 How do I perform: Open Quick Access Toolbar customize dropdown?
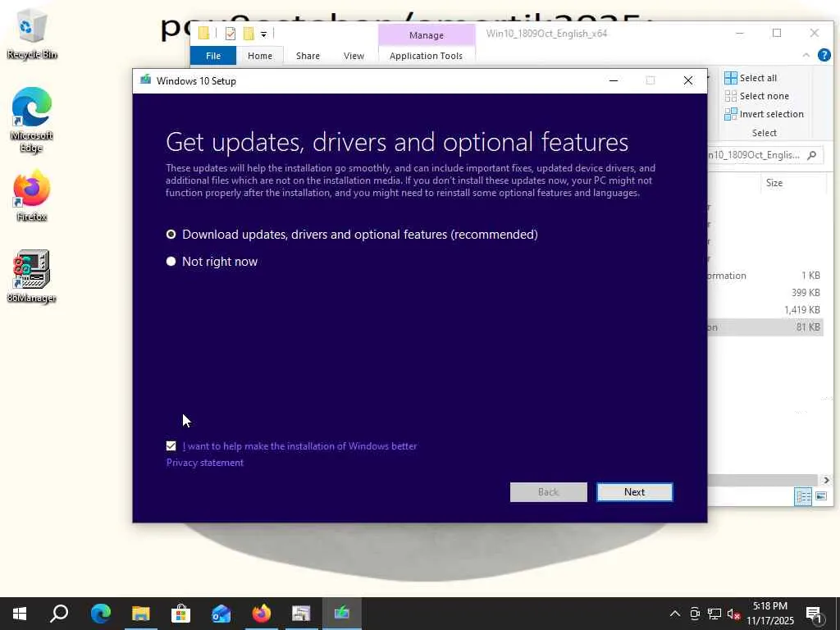click(x=263, y=34)
